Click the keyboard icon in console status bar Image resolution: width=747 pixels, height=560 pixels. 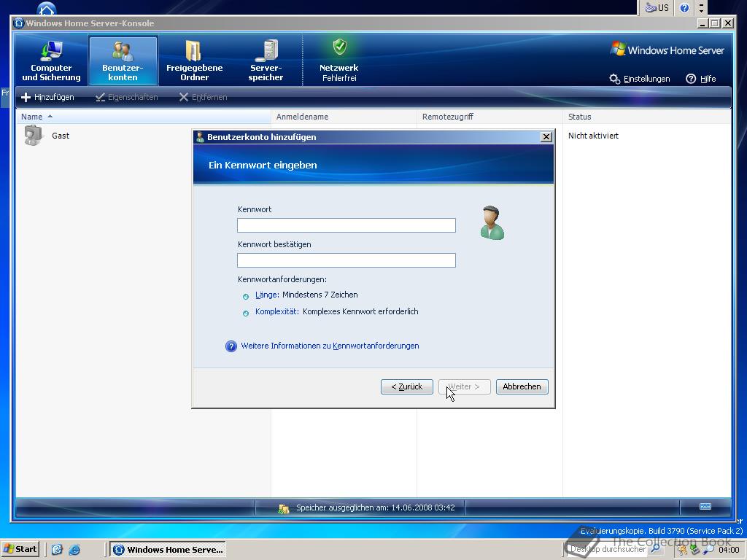(705, 506)
